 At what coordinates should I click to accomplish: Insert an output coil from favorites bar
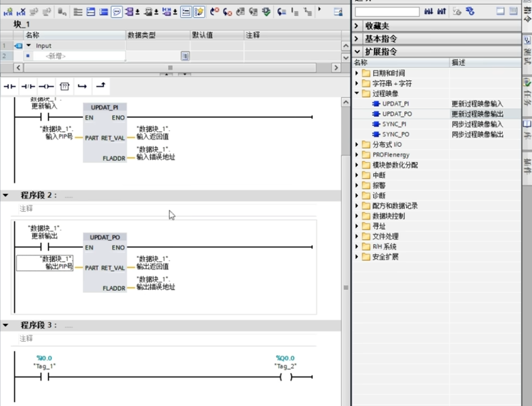click(46, 86)
